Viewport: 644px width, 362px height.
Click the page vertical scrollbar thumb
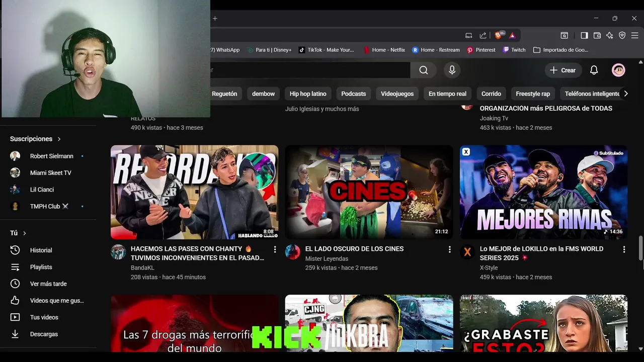coord(640,247)
